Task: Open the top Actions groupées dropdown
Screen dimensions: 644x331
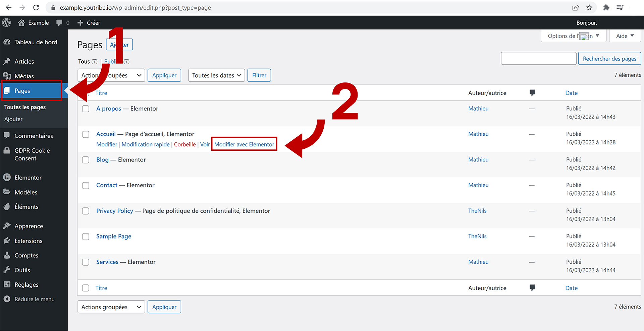Action: click(x=111, y=75)
